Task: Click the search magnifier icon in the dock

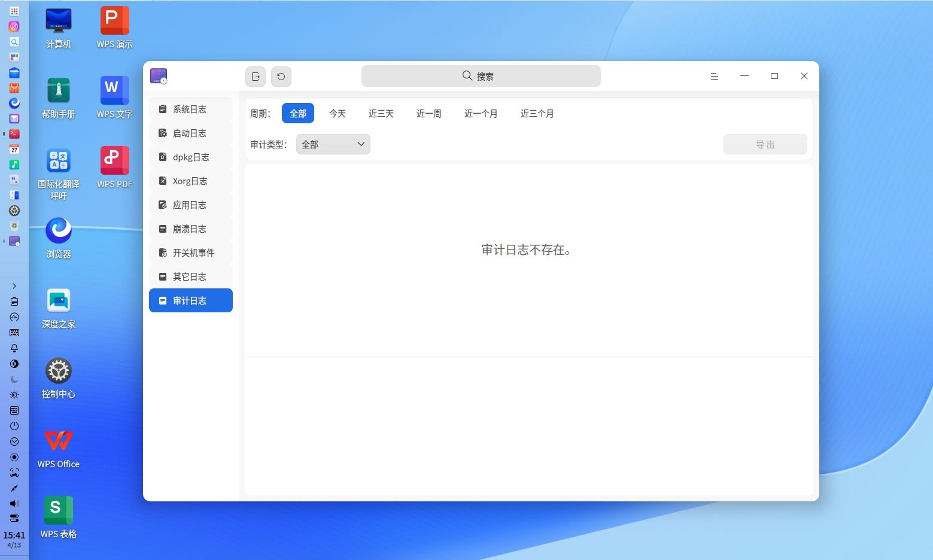Action: 14,42
